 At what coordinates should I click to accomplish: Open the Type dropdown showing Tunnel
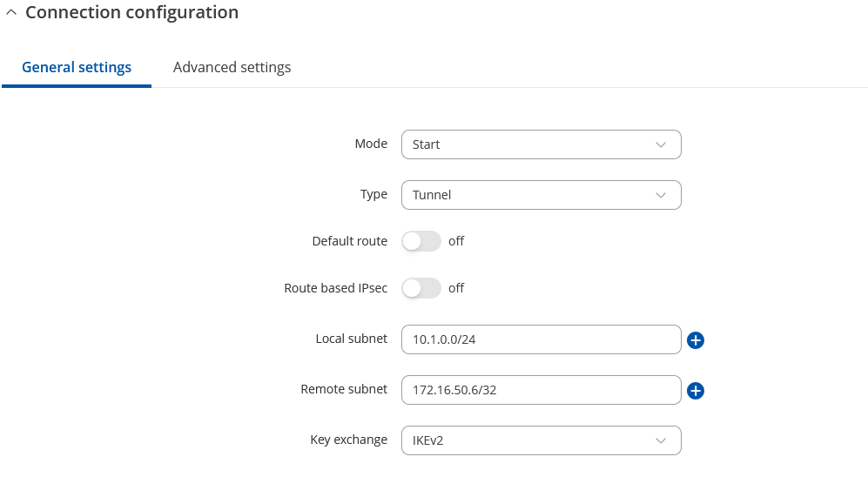click(x=541, y=195)
